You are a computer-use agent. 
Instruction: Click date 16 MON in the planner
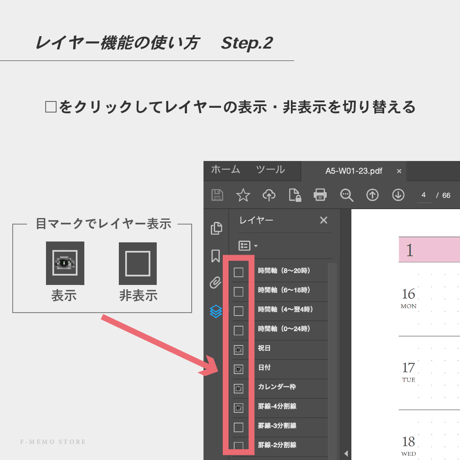point(409,298)
